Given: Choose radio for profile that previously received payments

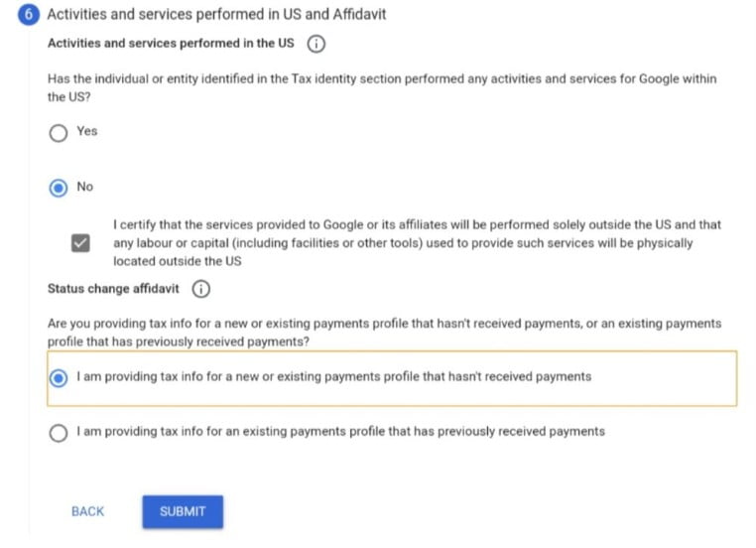Looking at the screenshot, I should pos(59,433).
